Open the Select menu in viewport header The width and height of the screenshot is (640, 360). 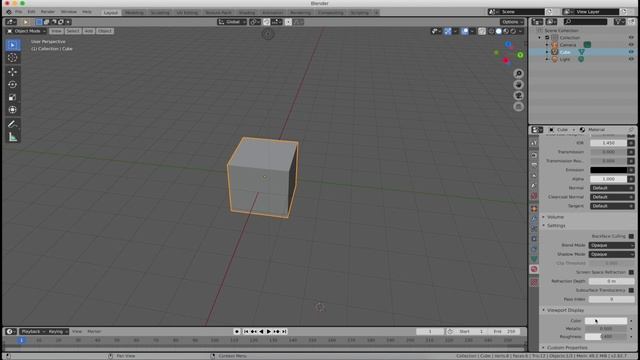click(73, 31)
